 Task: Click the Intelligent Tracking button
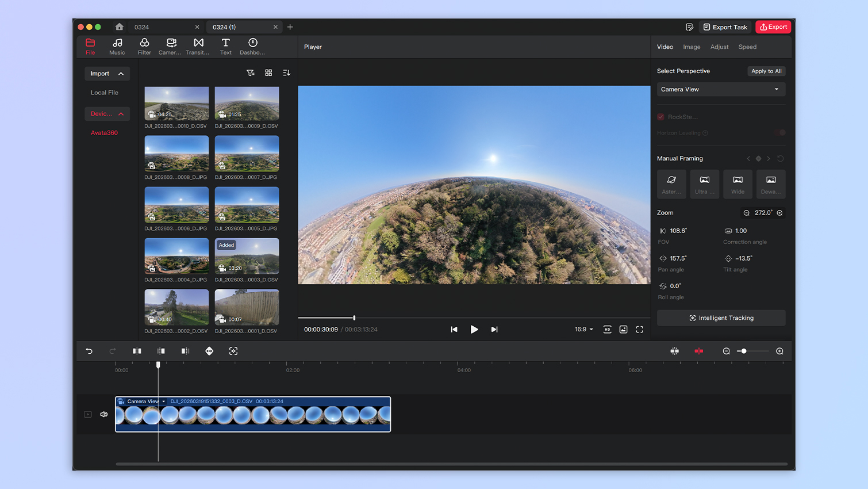click(721, 318)
